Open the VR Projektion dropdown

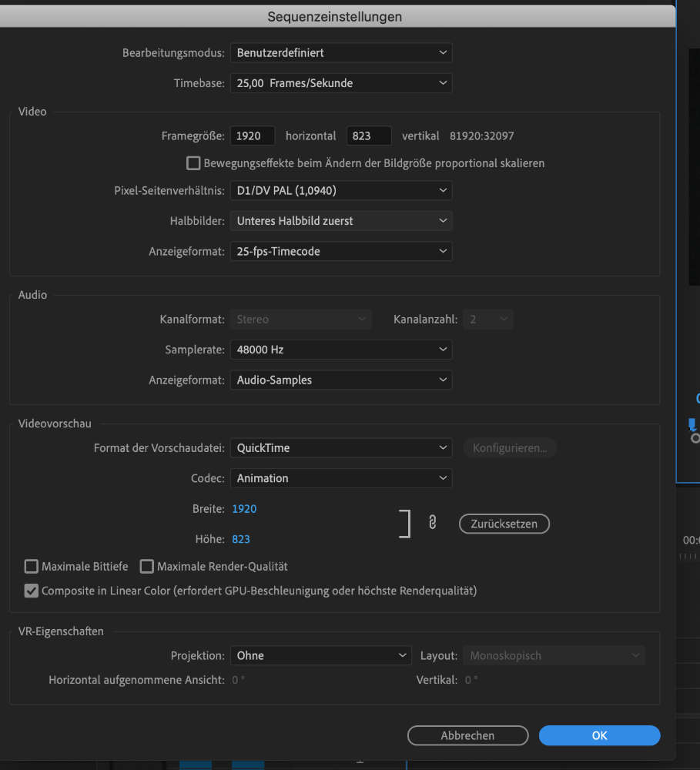coord(320,656)
